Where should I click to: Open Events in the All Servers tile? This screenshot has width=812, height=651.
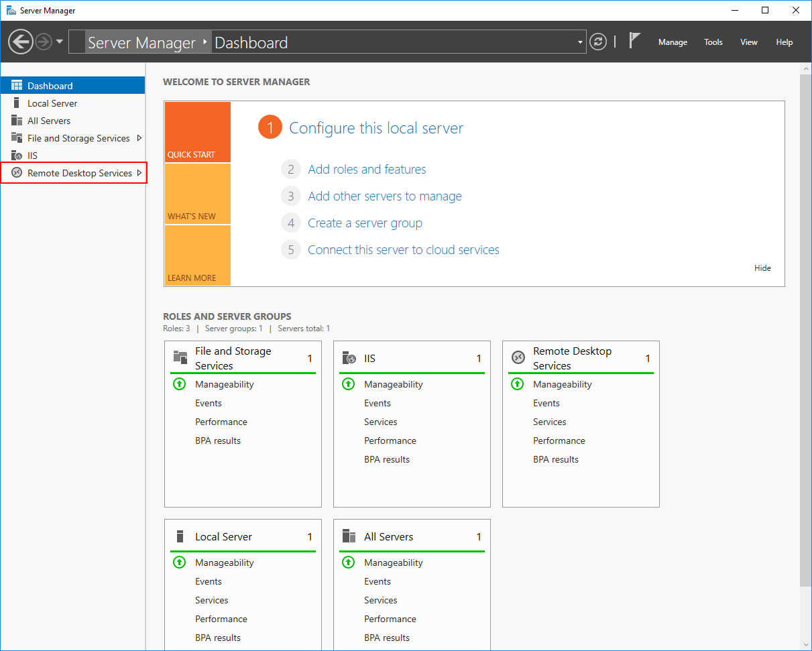click(378, 581)
